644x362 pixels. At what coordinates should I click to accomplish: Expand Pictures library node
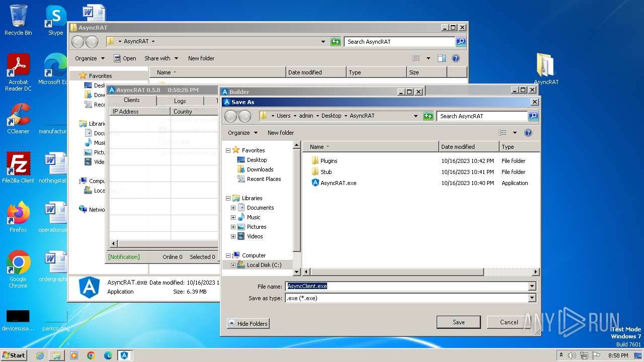pyautogui.click(x=233, y=227)
